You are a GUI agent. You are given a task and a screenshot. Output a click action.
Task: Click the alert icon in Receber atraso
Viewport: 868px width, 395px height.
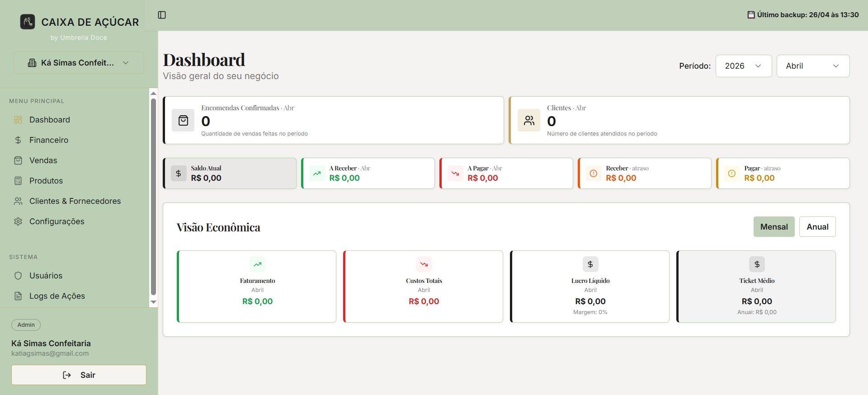[594, 173]
